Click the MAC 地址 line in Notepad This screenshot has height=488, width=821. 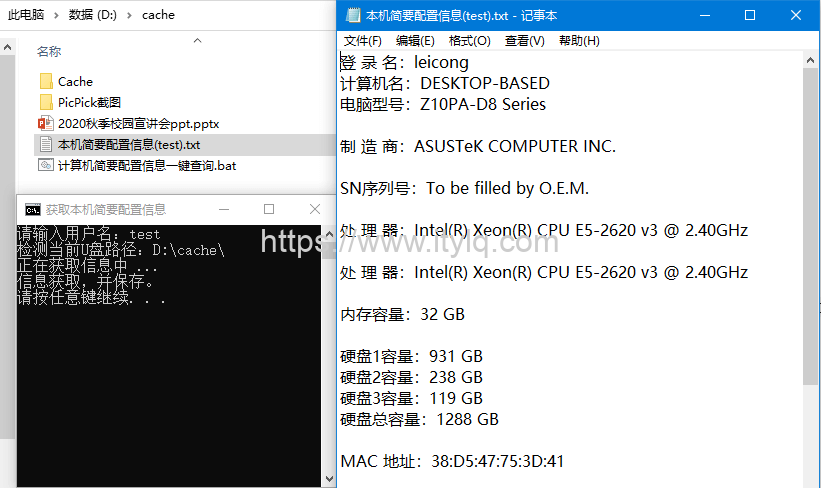pyautogui.click(x=452, y=461)
